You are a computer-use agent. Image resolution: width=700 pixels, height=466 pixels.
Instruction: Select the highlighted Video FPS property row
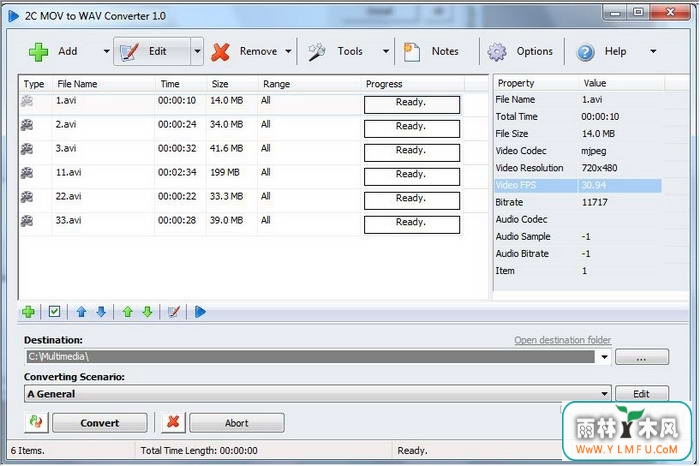click(x=578, y=185)
